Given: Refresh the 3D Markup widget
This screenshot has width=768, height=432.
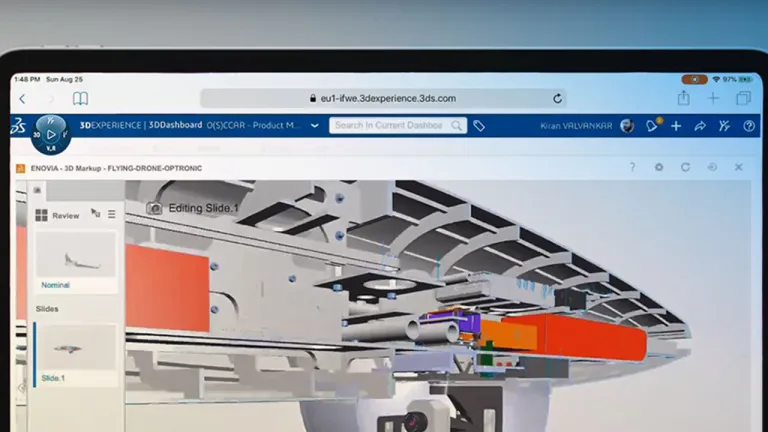Looking at the screenshot, I should (x=685, y=168).
